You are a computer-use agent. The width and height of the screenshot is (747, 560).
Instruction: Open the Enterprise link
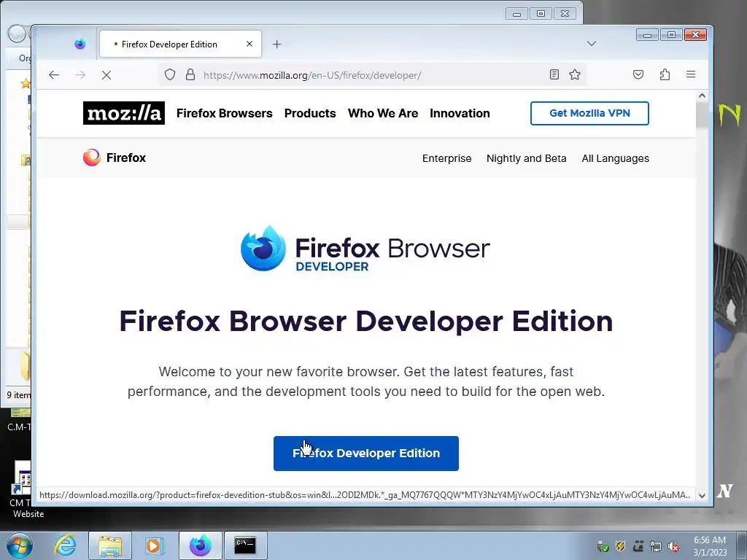[x=447, y=158]
